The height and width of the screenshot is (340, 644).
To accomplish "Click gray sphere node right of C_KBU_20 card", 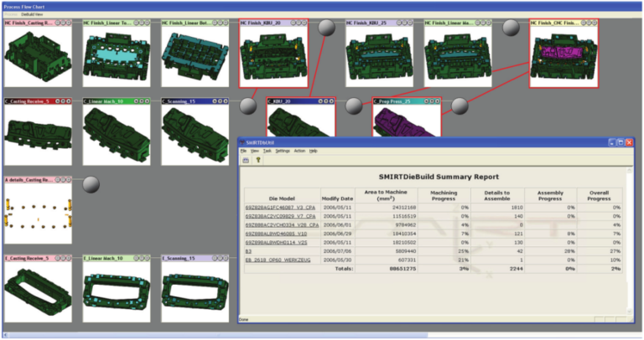I will (x=354, y=106).
